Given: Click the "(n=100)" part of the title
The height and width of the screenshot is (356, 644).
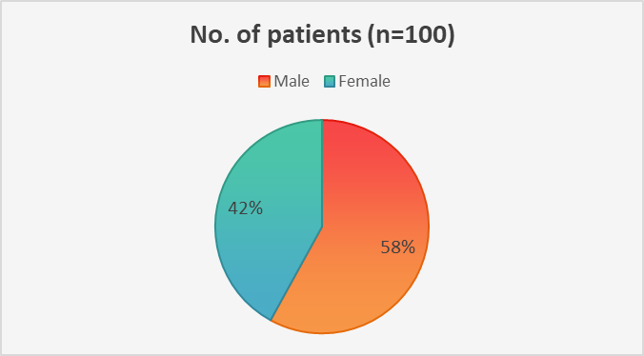Looking at the screenshot, I should tap(410, 36).
